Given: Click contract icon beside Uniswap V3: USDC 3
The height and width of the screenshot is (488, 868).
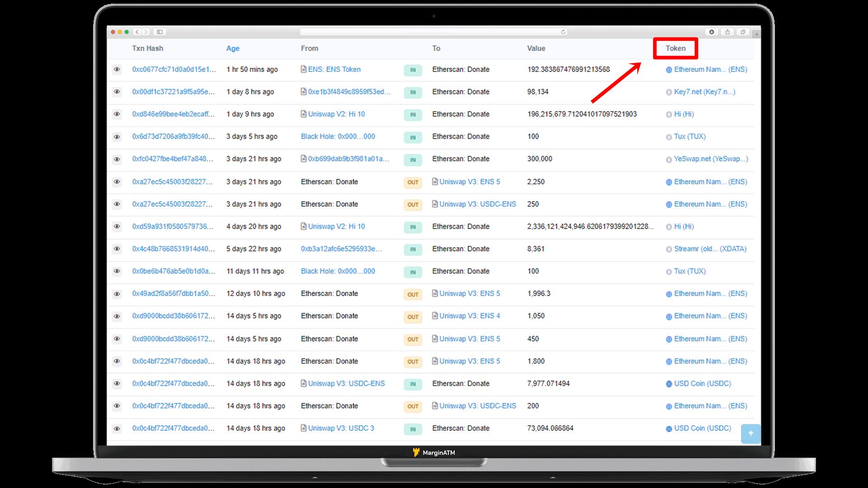Looking at the screenshot, I should point(303,428).
